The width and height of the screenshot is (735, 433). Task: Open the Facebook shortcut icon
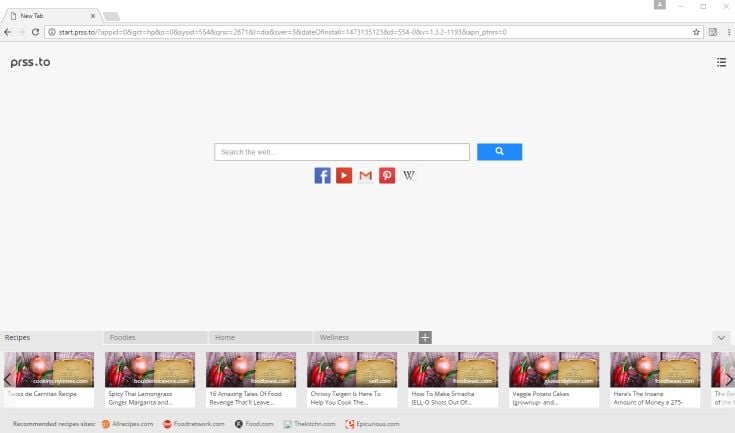tap(322, 175)
